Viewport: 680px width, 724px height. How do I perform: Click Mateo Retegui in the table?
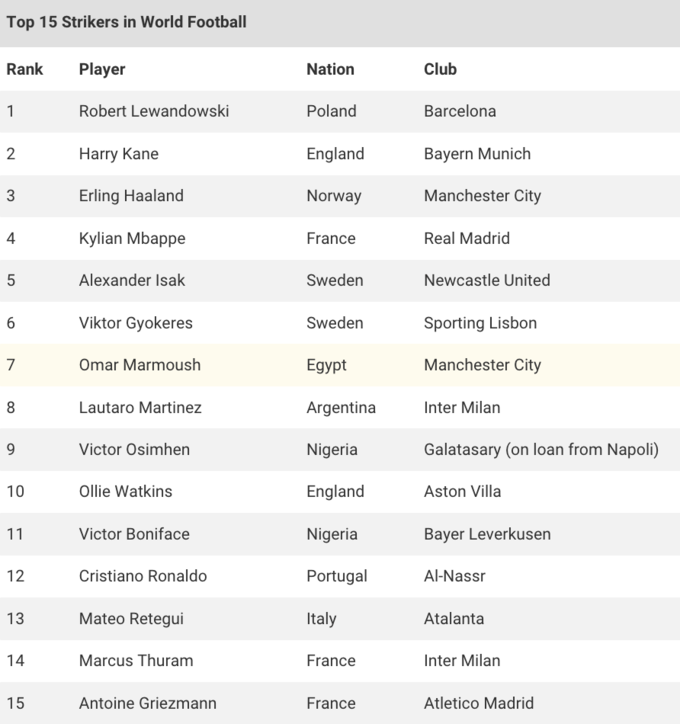pos(131,618)
